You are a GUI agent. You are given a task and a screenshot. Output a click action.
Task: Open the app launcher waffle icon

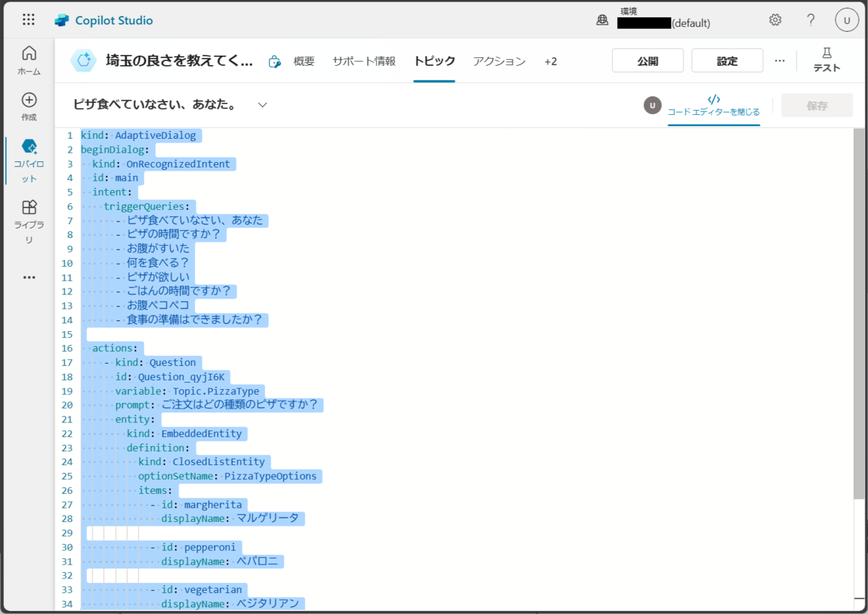pyautogui.click(x=29, y=20)
